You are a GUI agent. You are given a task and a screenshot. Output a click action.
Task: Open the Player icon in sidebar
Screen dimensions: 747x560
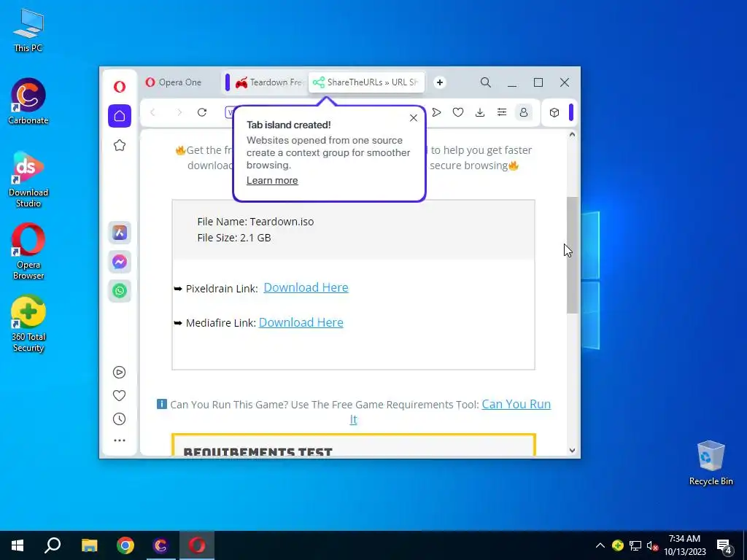click(119, 372)
